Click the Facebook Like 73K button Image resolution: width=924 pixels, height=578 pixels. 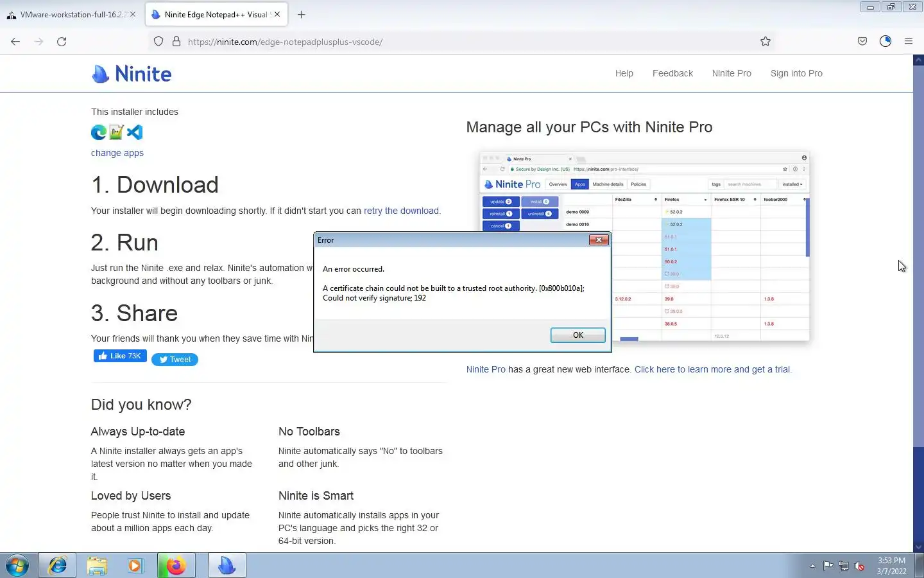(120, 356)
